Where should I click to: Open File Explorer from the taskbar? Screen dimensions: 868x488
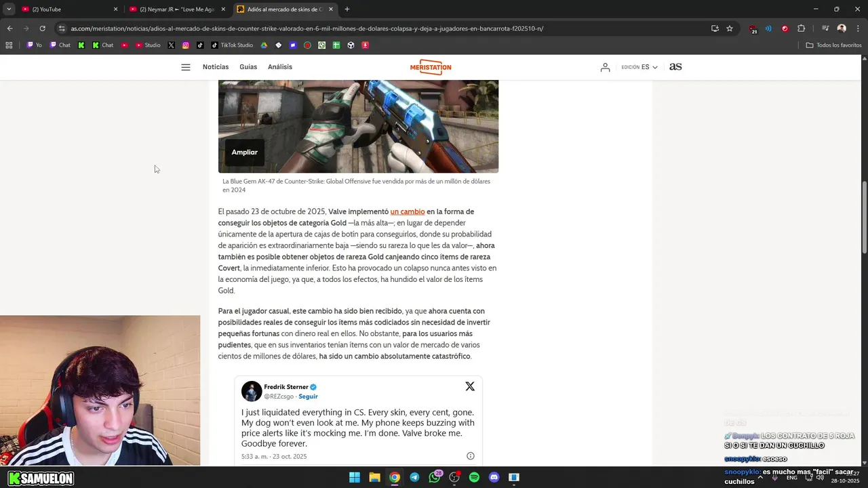point(374,477)
